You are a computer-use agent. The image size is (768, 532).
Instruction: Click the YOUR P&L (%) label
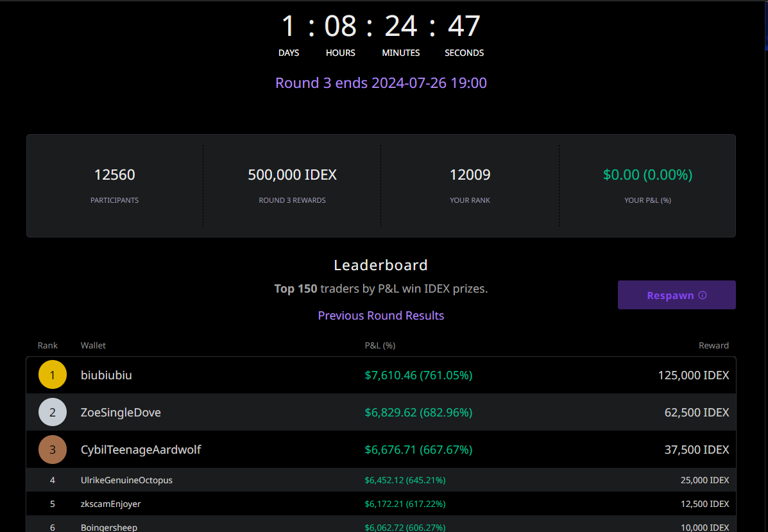pyautogui.click(x=647, y=200)
